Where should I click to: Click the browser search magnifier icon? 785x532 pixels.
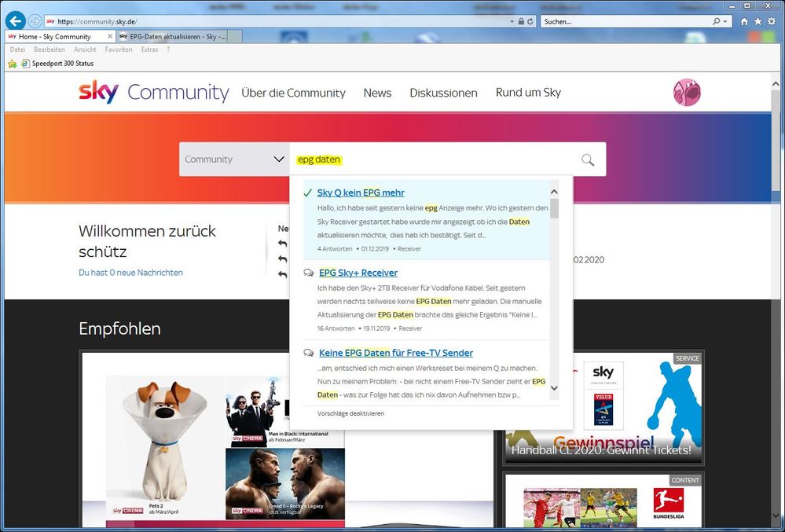tap(717, 21)
